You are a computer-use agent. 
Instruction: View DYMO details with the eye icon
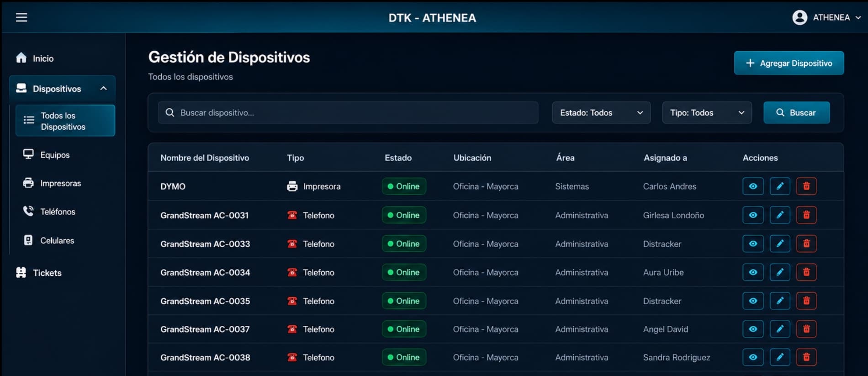753,186
